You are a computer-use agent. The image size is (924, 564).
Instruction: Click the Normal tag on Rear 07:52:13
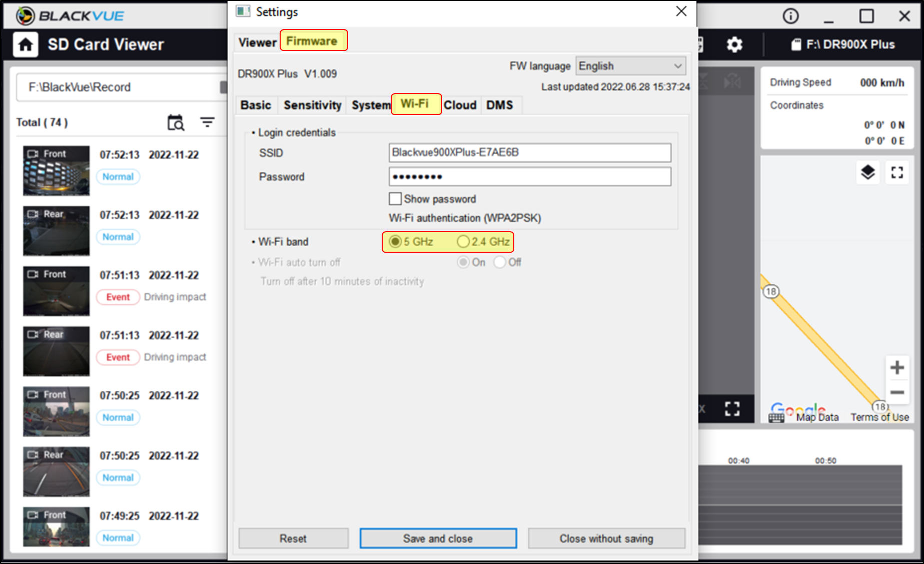[118, 237]
